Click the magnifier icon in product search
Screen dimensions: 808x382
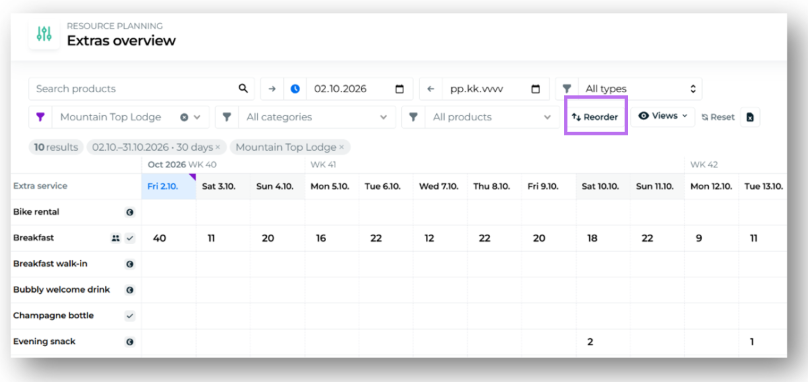pyautogui.click(x=243, y=89)
